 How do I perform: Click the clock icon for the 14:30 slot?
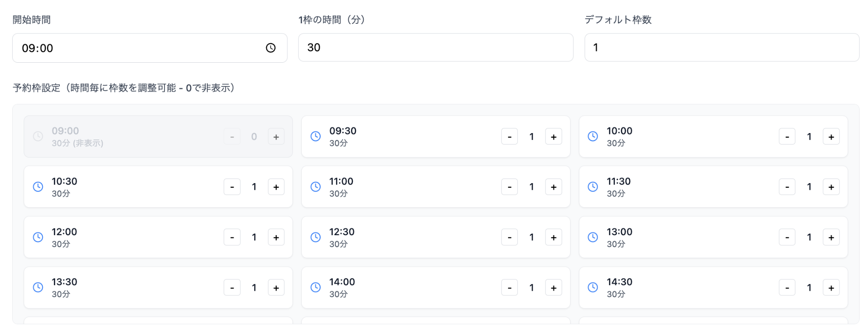point(593,288)
